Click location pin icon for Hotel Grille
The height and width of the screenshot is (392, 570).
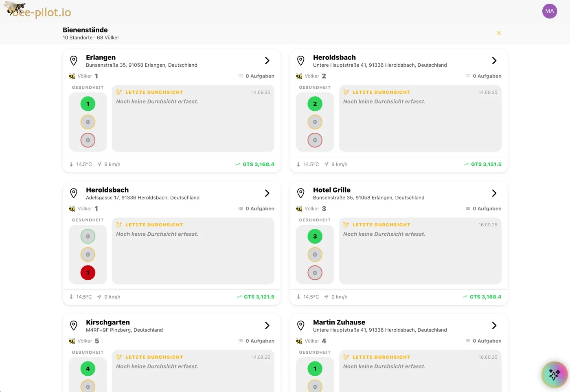(301, 193)
